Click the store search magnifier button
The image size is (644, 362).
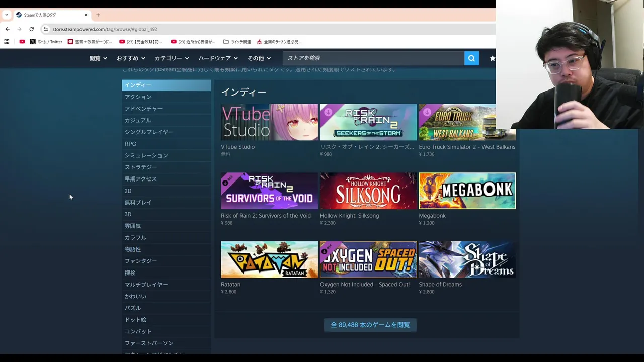[x=471, y=58]
